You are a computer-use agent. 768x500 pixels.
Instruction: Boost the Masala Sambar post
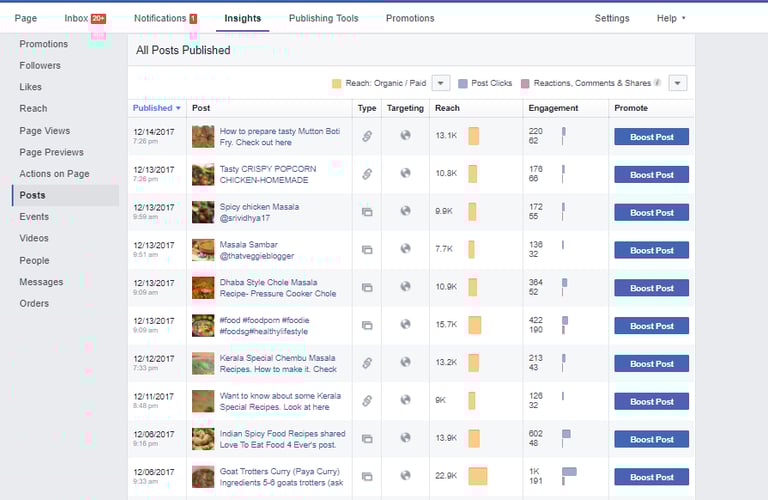[651, 250]
